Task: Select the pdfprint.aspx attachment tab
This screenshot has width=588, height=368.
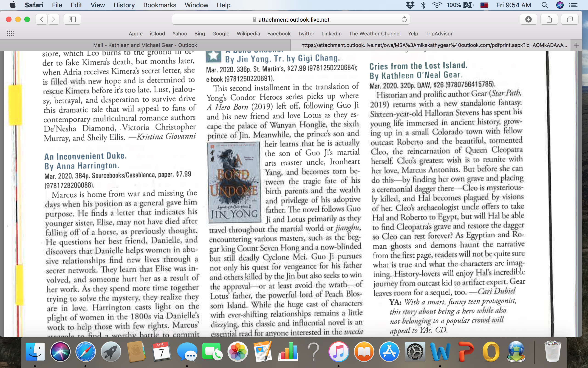Action: click(x=431, y=45)
